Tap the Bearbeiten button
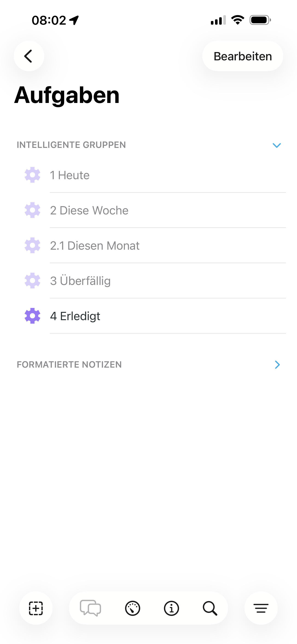This screenshot has width=297, height=644. pyautogui.click(x=242, y=56)
